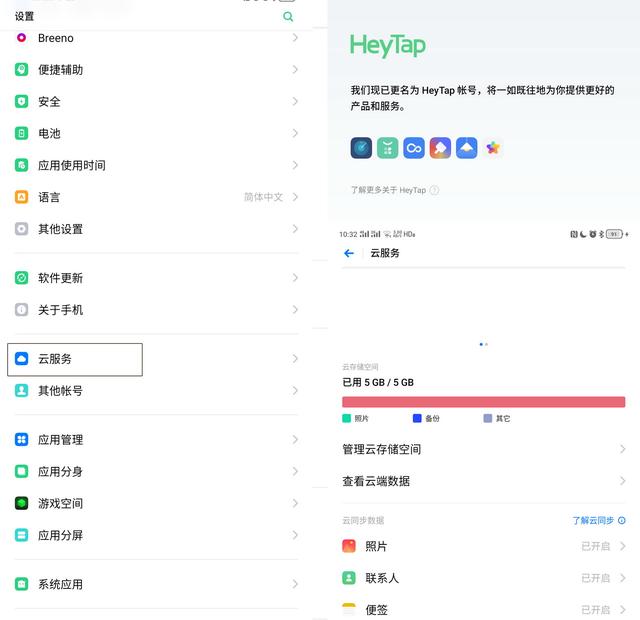Tap the 系统应用 icon
Viewport: 640px width, 620px height.
click(x=21, y=584)
